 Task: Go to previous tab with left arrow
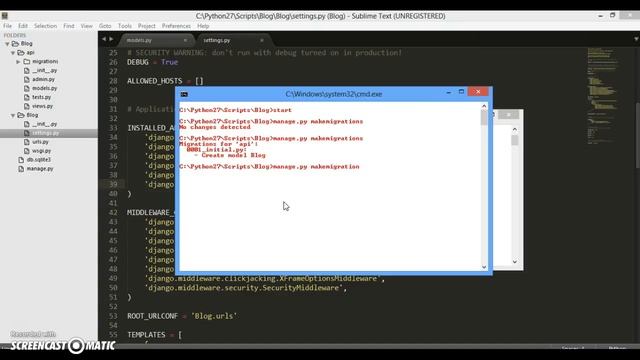[x=104, y=39]
